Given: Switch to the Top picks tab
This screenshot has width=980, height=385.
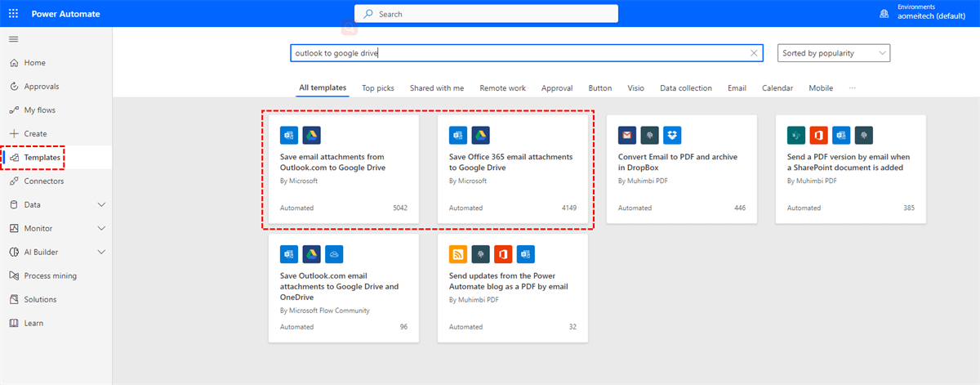Looking at the screenshot, I should 378,88.
